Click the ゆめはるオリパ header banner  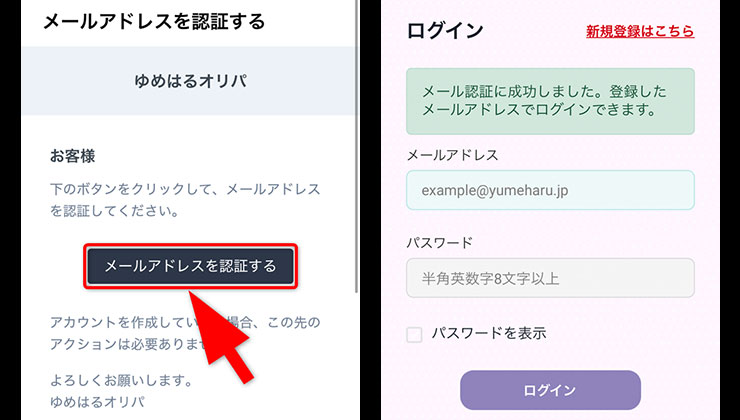tap(189, 81)
